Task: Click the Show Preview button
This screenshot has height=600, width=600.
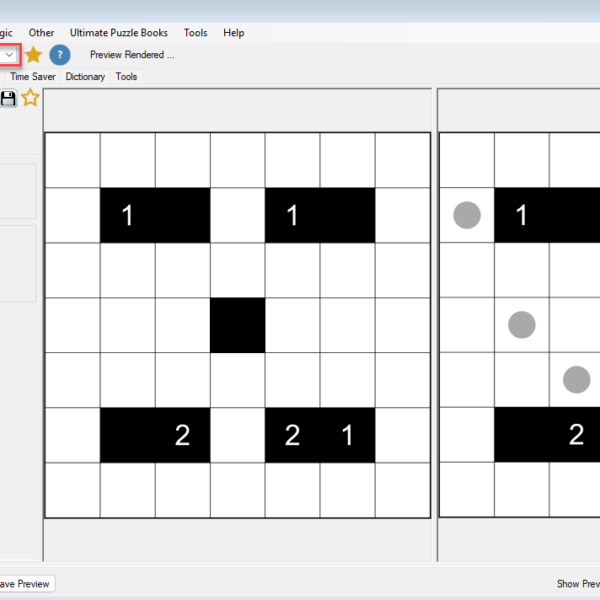Action: [x=577, y=583]
